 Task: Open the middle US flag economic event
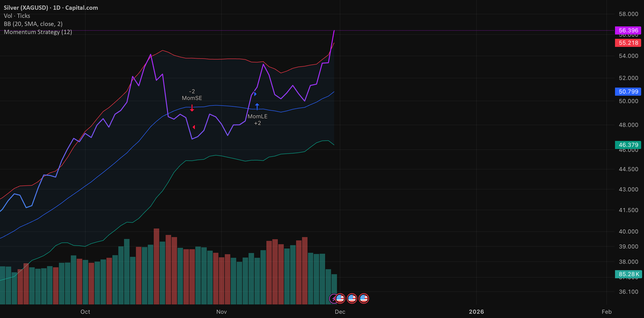tap(352, 298)
